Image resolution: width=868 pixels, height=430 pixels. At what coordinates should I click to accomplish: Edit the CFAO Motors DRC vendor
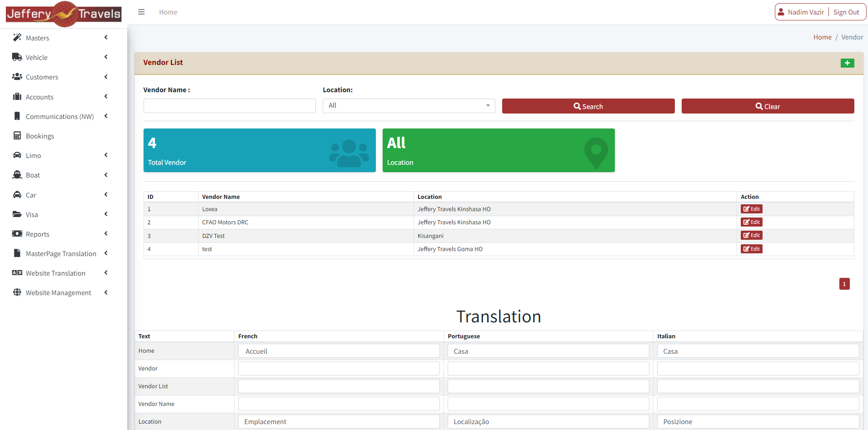click(x=751, y=222)
